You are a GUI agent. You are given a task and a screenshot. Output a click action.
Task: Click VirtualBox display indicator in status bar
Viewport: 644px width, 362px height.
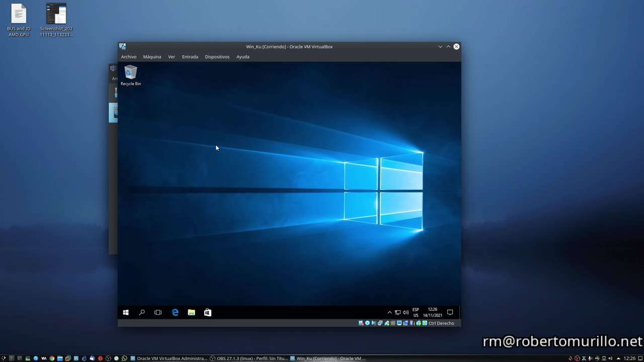pos(399,323)
